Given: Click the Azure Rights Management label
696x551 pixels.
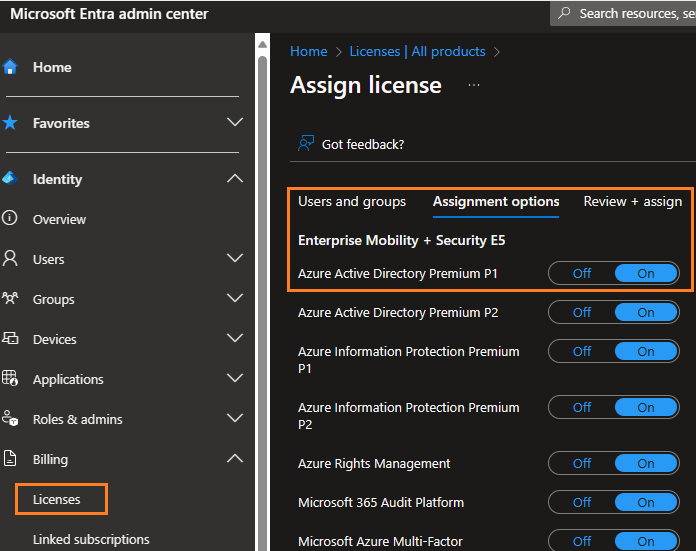Looking at the screenshot, I should 374,464.
